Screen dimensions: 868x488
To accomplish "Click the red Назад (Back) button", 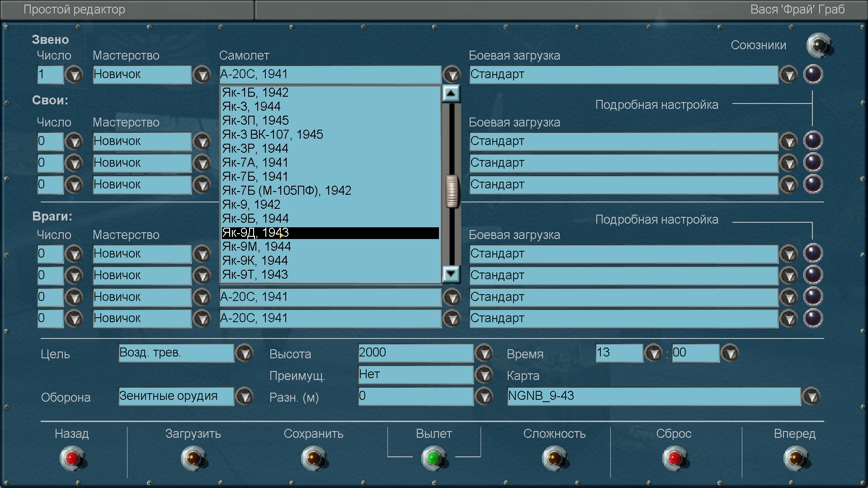I will tap(72, 458).
